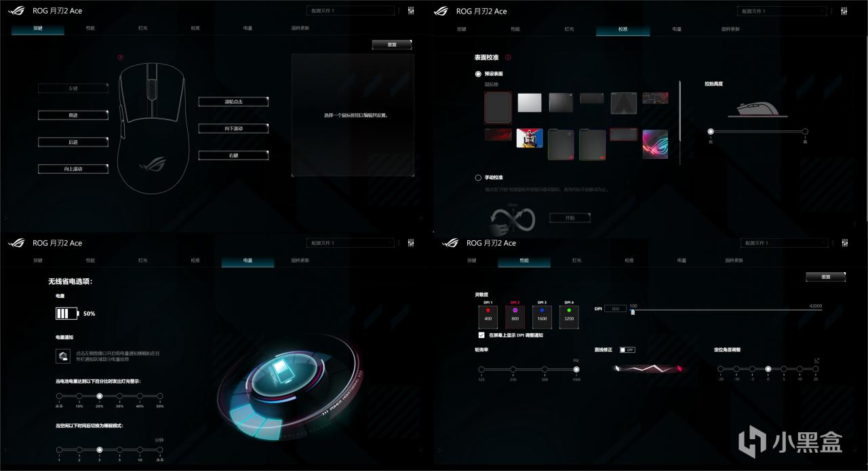The image size is (868, 471).
Task: Switch to 校准 tab in the 性能 window
Action: (x=629, y=261)
